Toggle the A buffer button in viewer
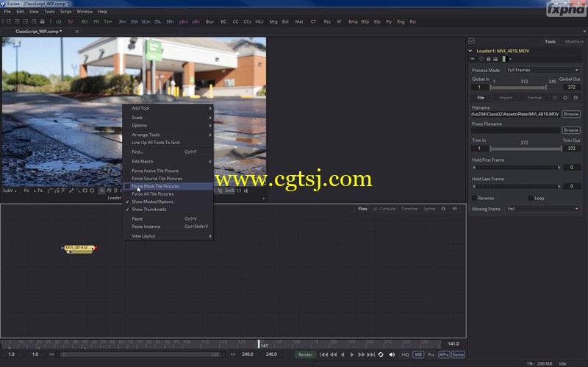 (101, 190)
